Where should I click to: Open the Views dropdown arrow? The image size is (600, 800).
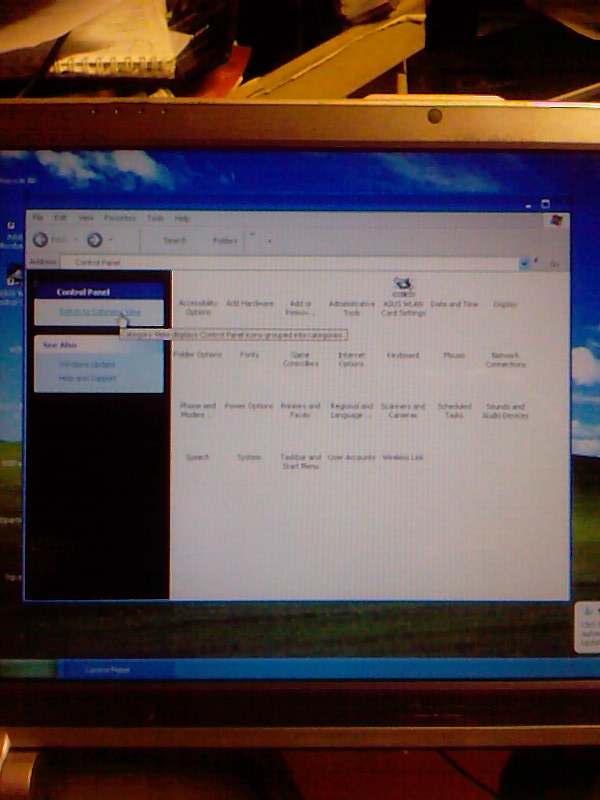[269, 240]
